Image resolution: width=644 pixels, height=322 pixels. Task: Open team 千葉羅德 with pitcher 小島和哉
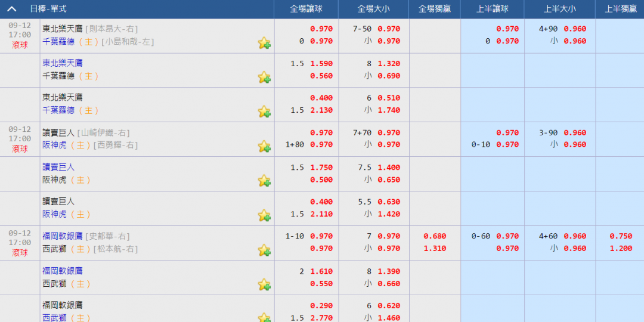click(x=58, y=42)
